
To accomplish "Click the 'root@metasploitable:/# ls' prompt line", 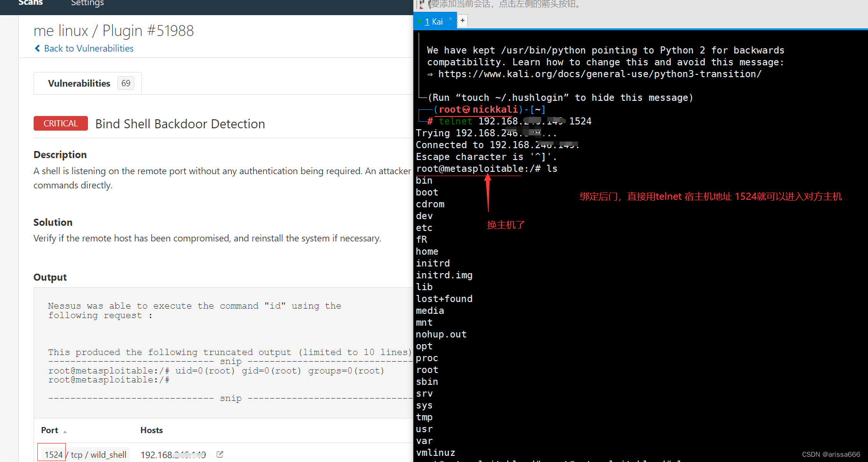I will 487,169.
